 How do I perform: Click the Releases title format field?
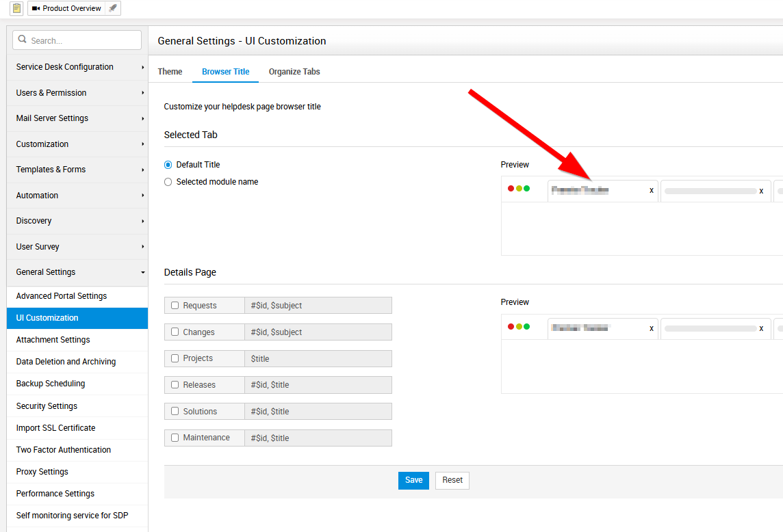318,385
